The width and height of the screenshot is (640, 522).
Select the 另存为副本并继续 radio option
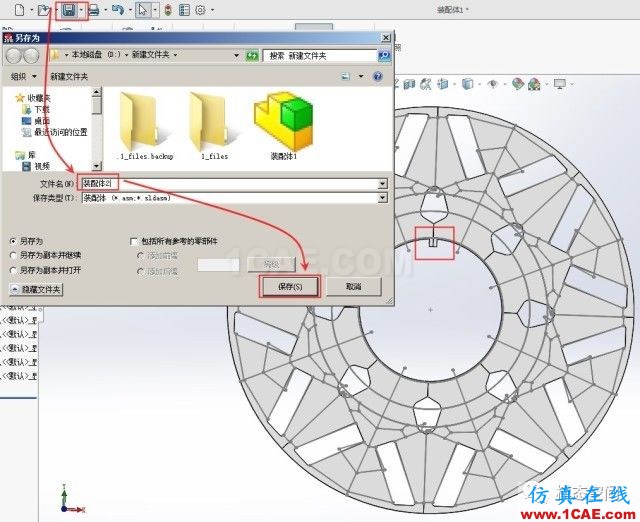(13, 255)
